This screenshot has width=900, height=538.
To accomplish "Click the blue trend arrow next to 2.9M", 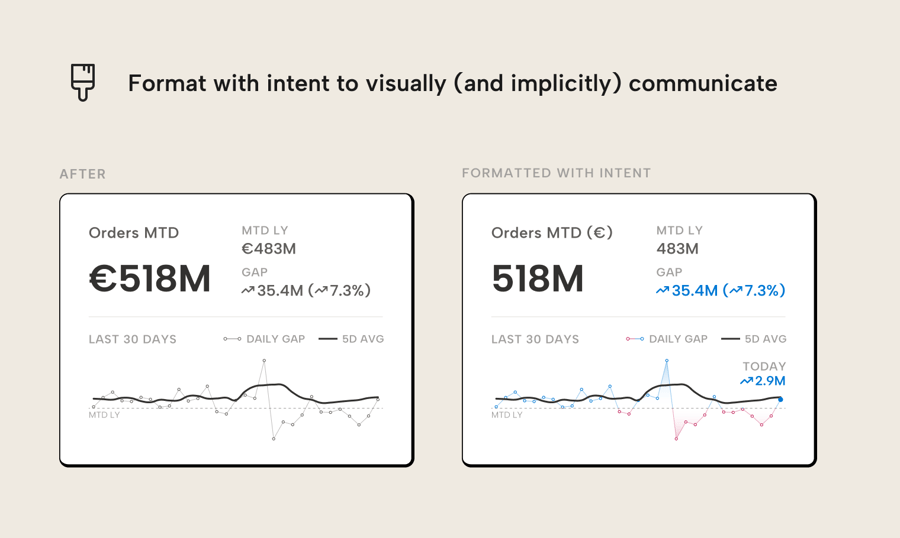I will 746,381.
